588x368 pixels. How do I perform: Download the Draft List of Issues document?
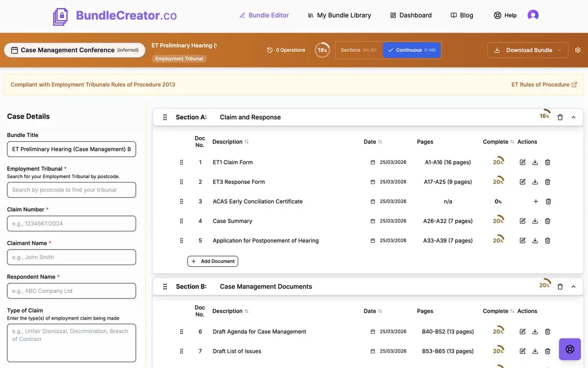point(535,351)
